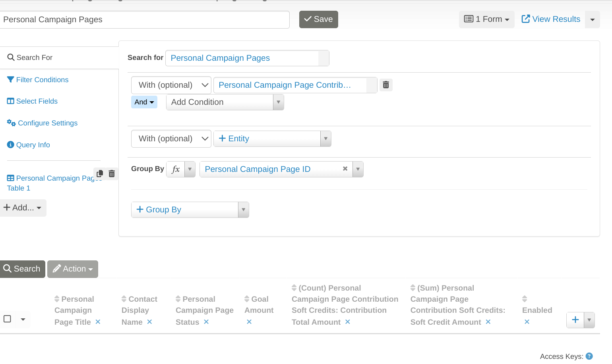
Task: Remove Enabled column
Action: click(527, 322)
